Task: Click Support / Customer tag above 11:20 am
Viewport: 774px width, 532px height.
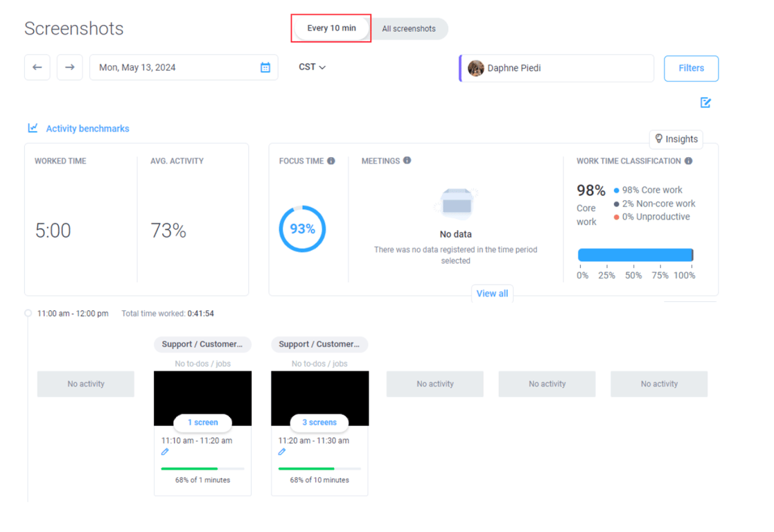Action: [319, 344]
